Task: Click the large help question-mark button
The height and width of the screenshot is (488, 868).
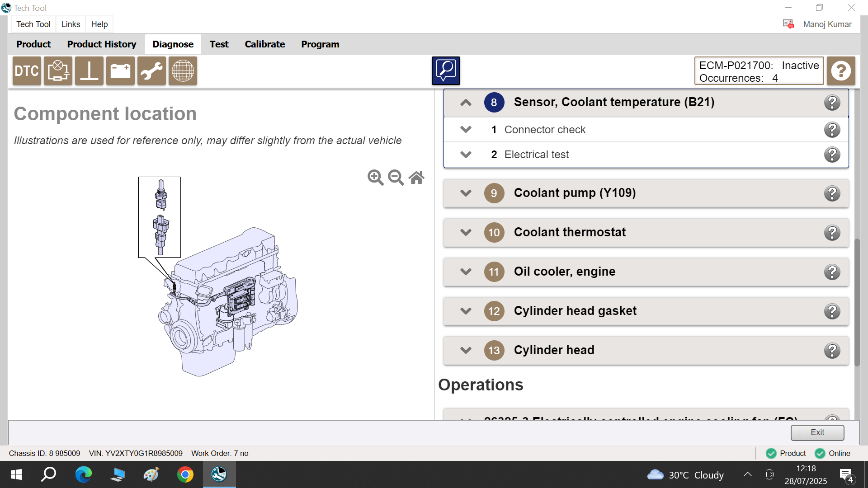Action: tap(841, 71)
